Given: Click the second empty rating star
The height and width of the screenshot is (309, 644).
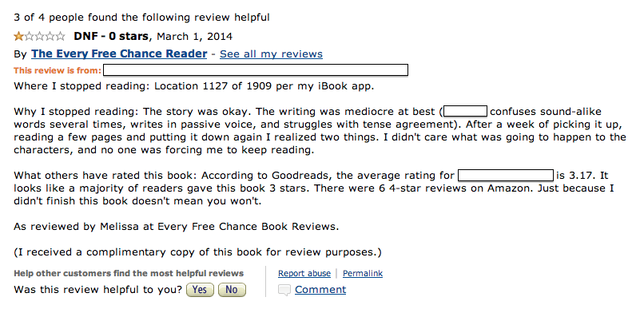Looking at the screenshot, I should point(29,37).
